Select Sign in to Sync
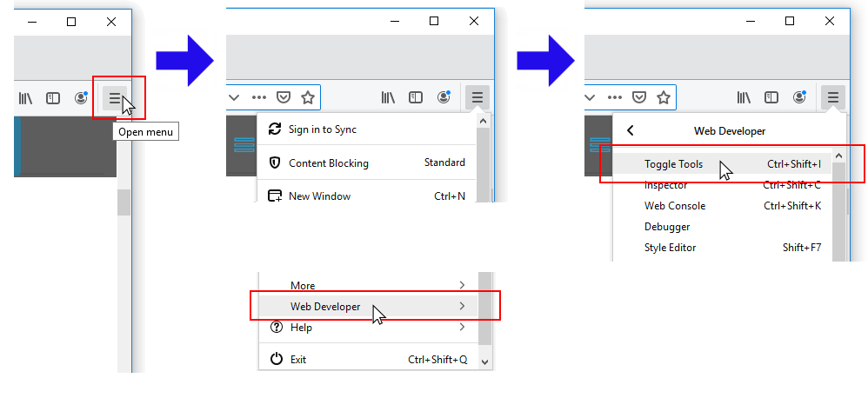Screen dimensions: 868x398 (322, 129)
